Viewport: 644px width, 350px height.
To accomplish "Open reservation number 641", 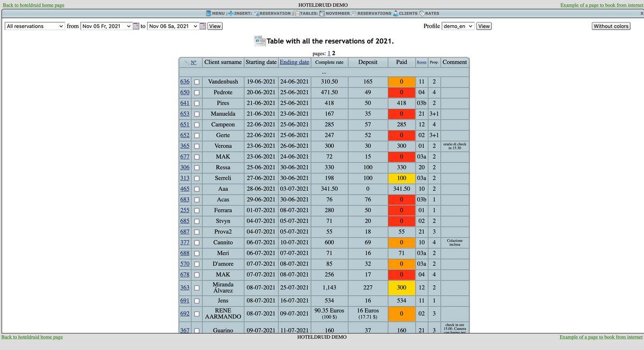I will pyautogui.click(x=185, y=103).
